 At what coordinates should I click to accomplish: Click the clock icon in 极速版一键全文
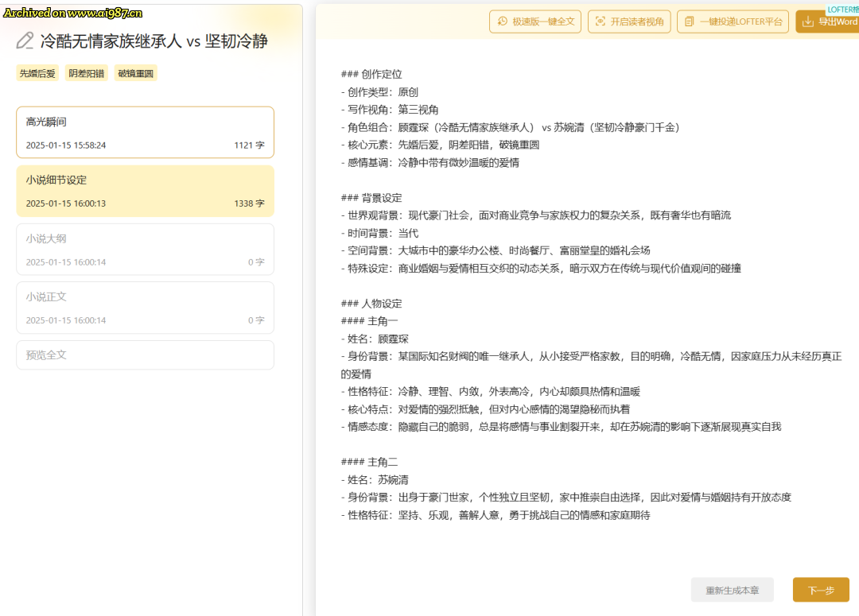coord(502,21)
